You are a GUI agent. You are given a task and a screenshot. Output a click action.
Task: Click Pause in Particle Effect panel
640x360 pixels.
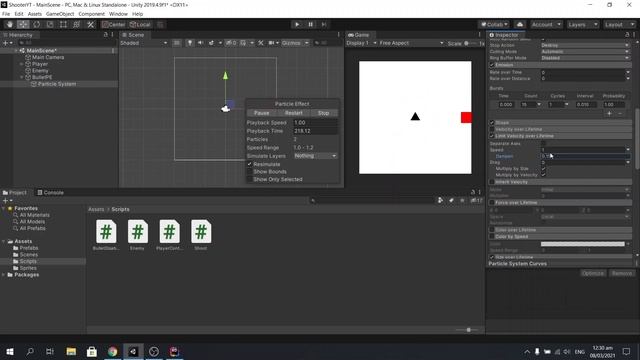(262, 113)
